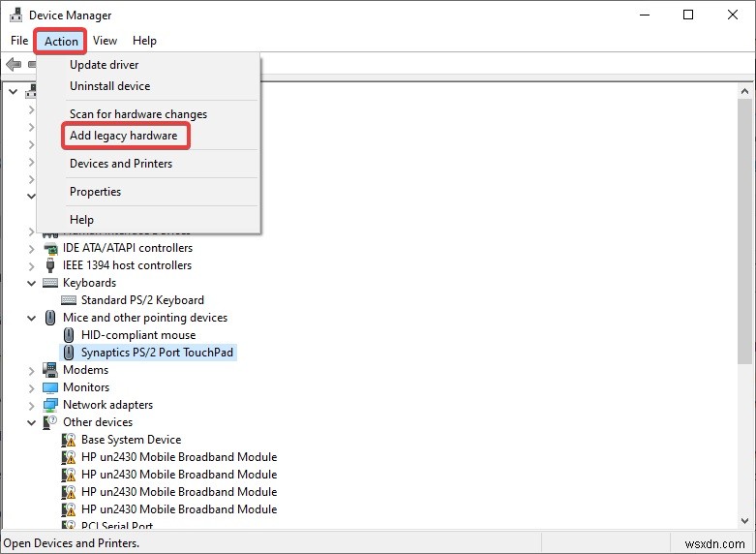Click the Monitors category icon
The height and width of the screenshot is (554, 756).
[x=50, y=387]
